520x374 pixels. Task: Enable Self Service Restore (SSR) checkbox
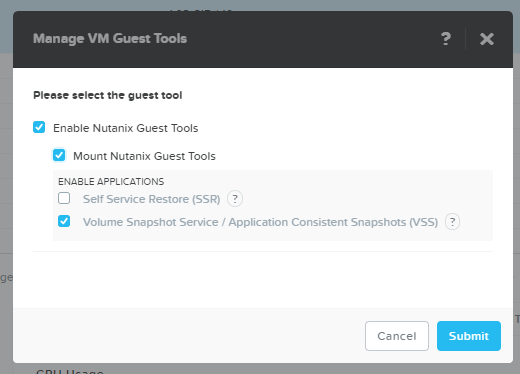pyautogui.click(x=64, y=198)
